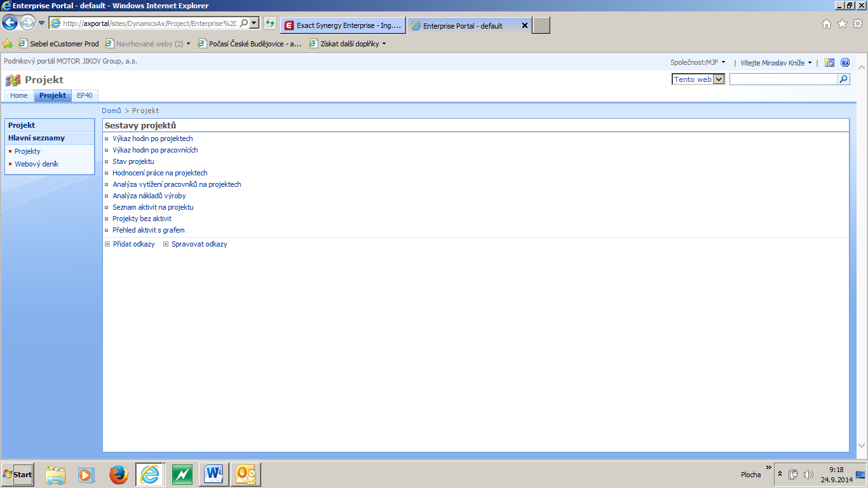Expand Získat další doplňky dropdown

pyautogui.click(x=384, y=44)
